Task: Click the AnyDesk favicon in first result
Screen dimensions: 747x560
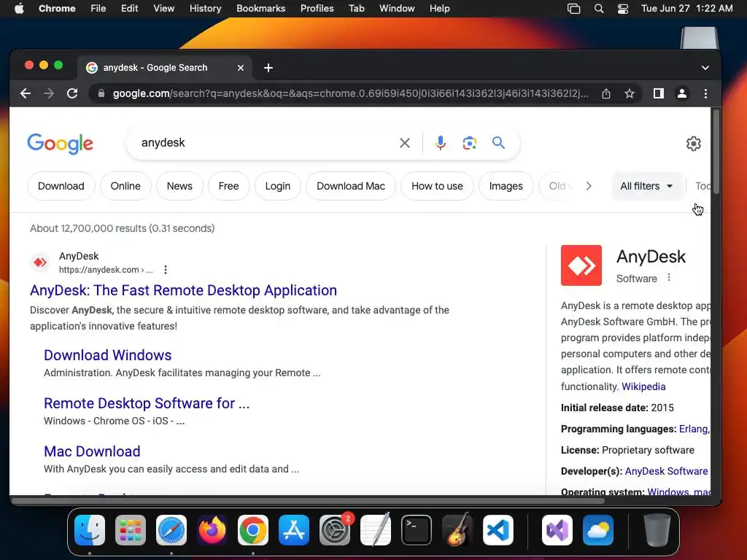Action: [41, 262]
